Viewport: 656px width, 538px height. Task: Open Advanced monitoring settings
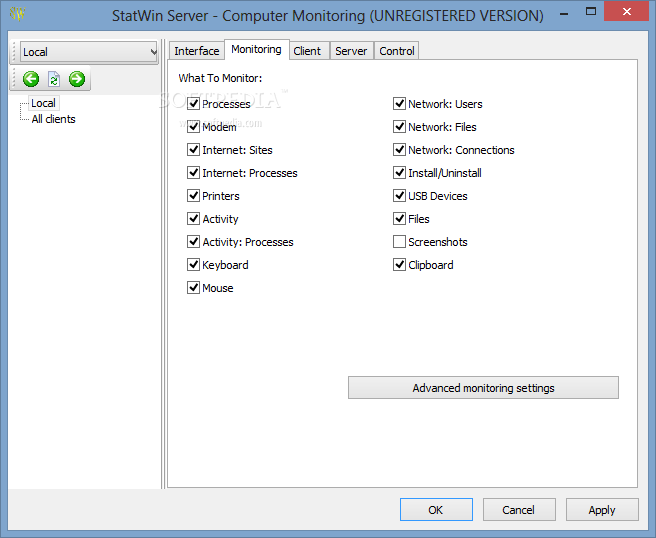pyautogui.click(x=483, y=388)
